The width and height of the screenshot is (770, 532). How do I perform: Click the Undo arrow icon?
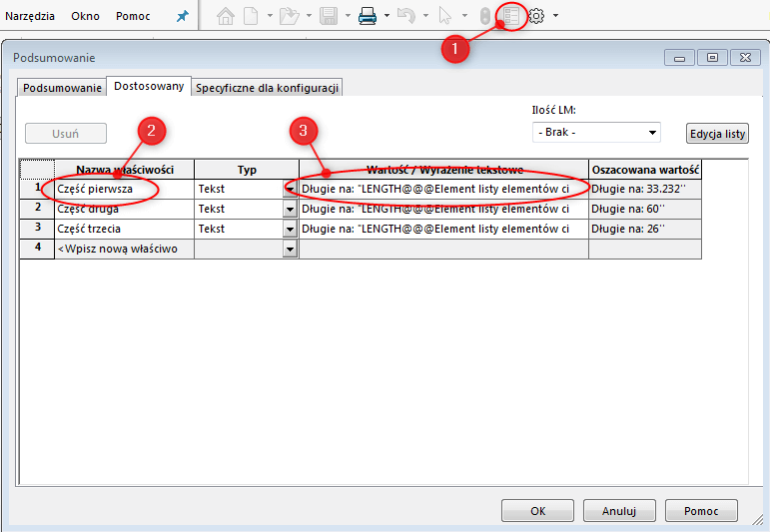coord(405,16)
